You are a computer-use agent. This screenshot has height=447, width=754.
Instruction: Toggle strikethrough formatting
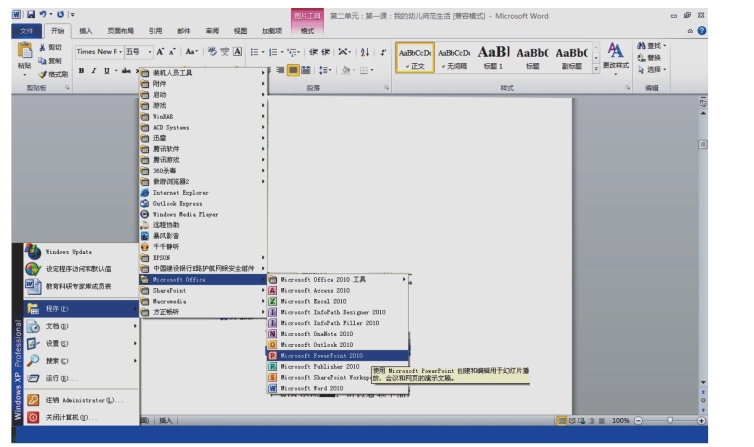[126, 71]
